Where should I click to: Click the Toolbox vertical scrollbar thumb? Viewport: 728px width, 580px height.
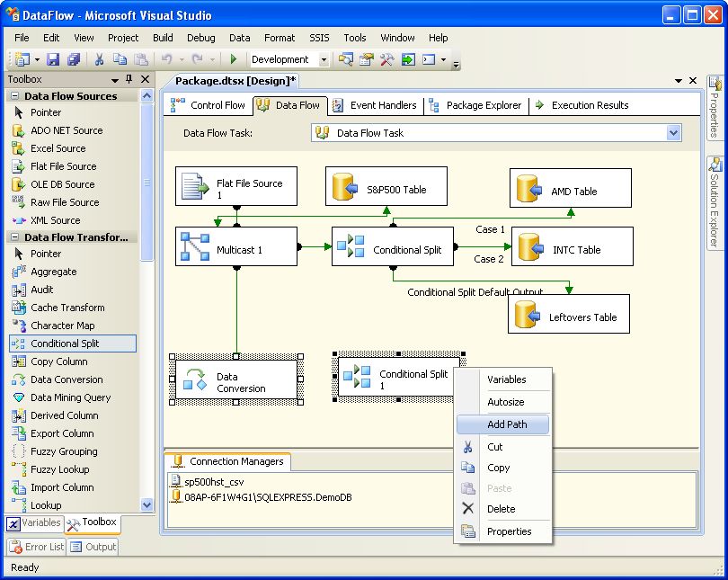coord(146,182)
